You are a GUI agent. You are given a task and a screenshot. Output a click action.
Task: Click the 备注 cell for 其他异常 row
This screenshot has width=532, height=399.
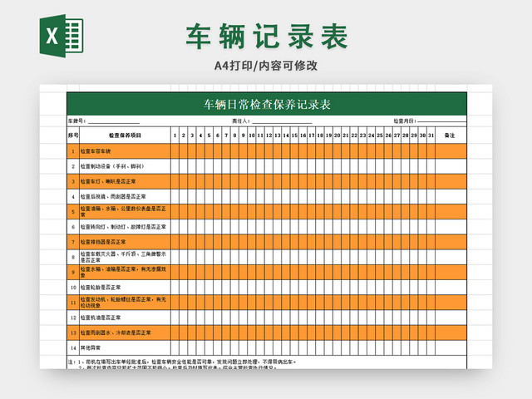[x=451, y=347]
